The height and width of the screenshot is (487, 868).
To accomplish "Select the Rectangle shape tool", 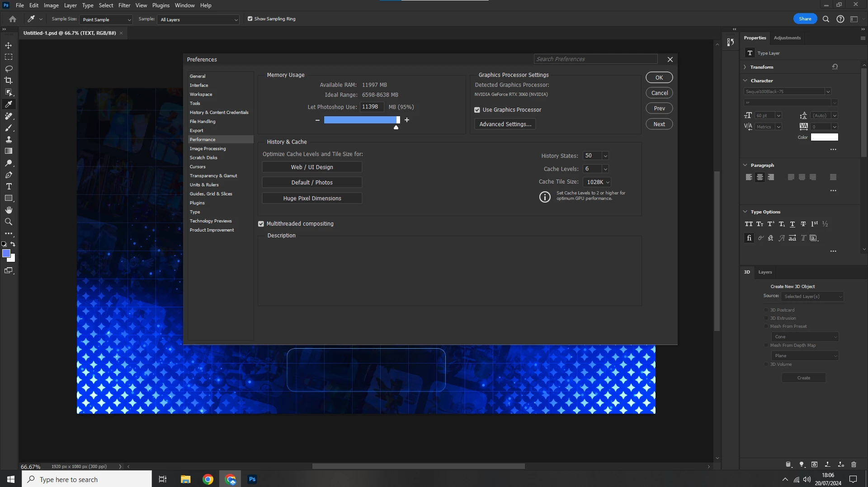I will 9,198.
